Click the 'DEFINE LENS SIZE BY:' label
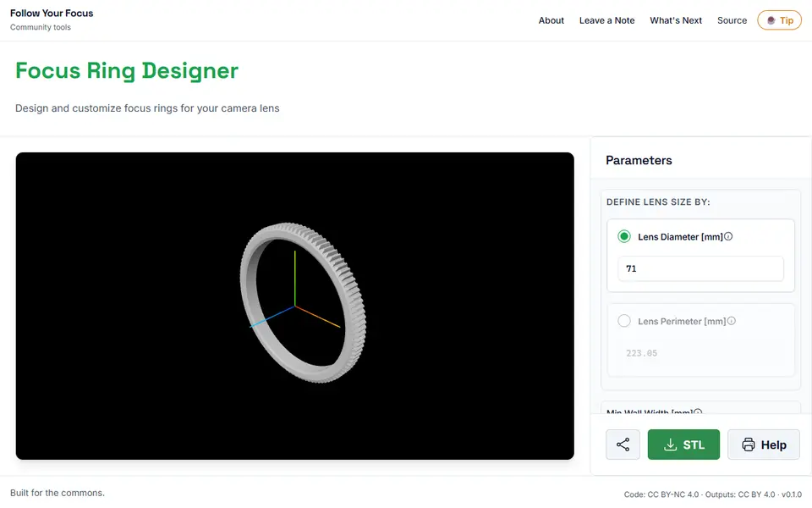Image resolution: width=812 pixels, height=508 pixels. pyautogui.click(x=658, y=202)
